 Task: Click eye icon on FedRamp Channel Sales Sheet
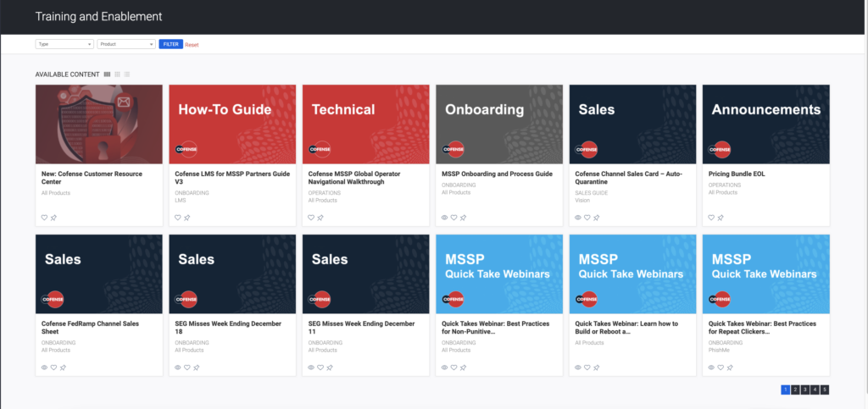[x=44, y=368]
